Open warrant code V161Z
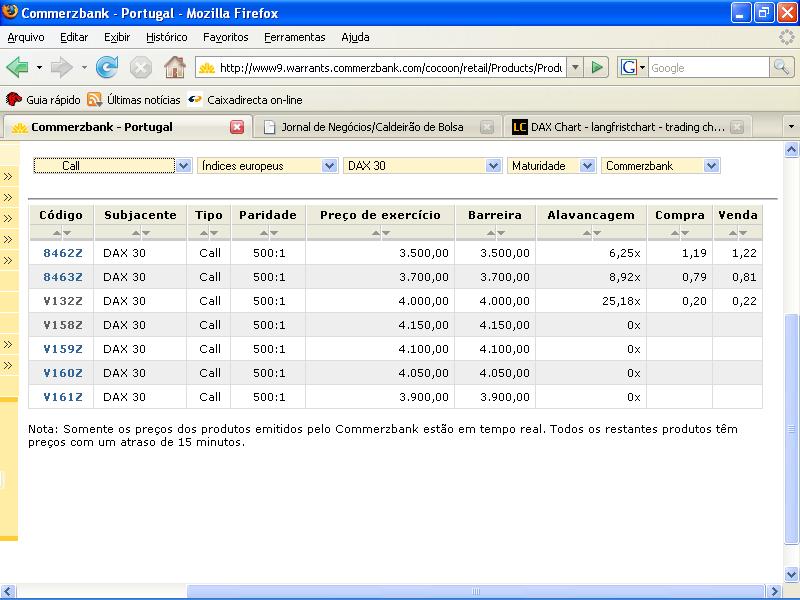The image size is (800, 600). tap(63, 397)
